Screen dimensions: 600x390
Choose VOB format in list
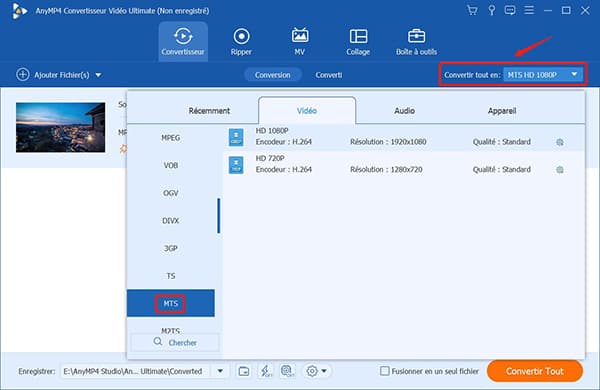pos(171,165)
